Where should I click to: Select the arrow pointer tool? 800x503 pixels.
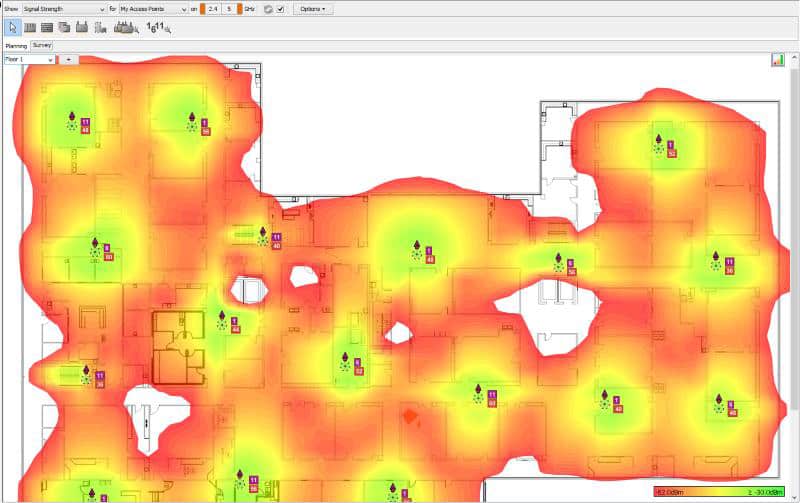tap(11, 27)
